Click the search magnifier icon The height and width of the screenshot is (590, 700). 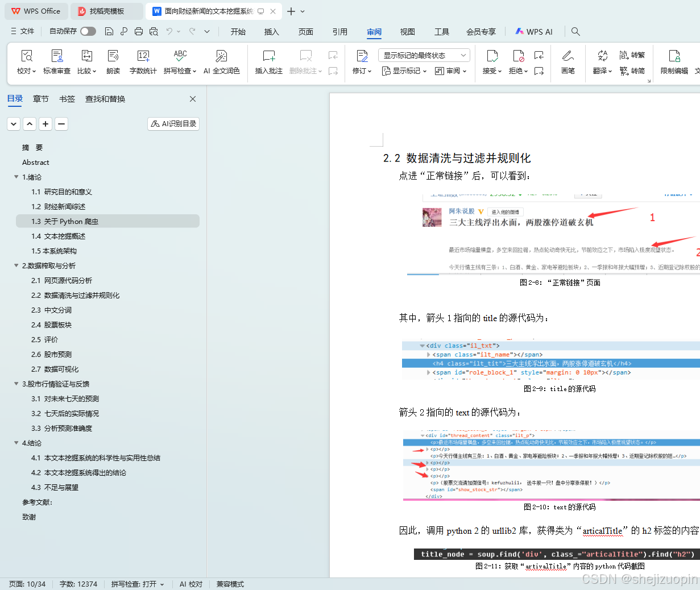click(575, 31)
